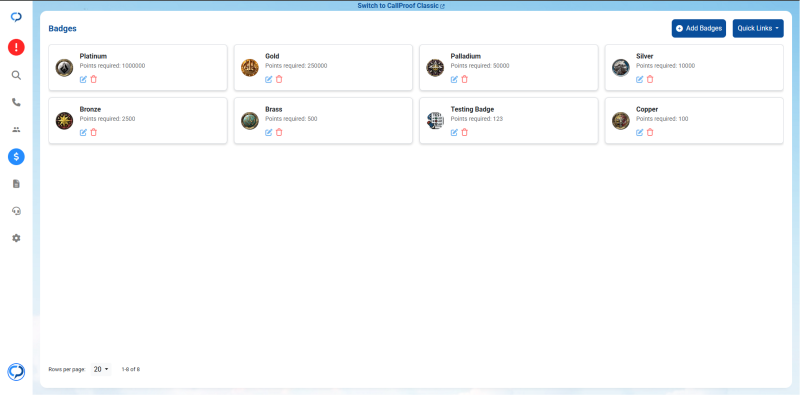
Task: Click the Brass badge image
Action: pyautogui.click(x=250, y=120)
